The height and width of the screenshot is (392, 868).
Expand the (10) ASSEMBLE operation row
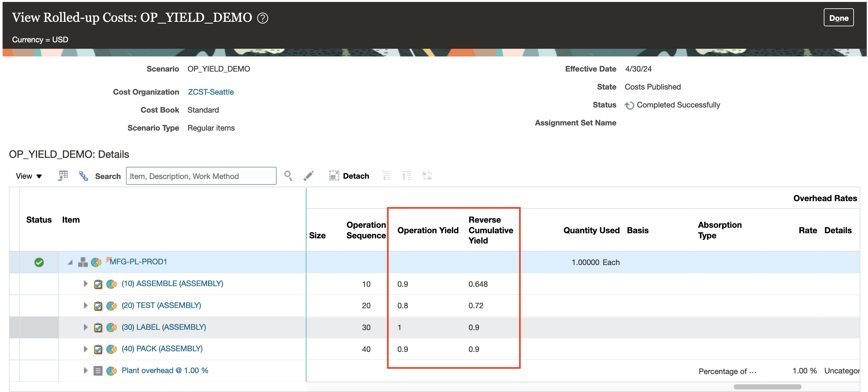tap(85, 284)
